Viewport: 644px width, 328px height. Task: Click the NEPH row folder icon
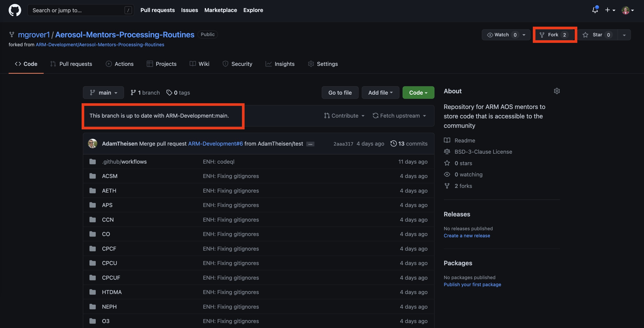(93, 307)
